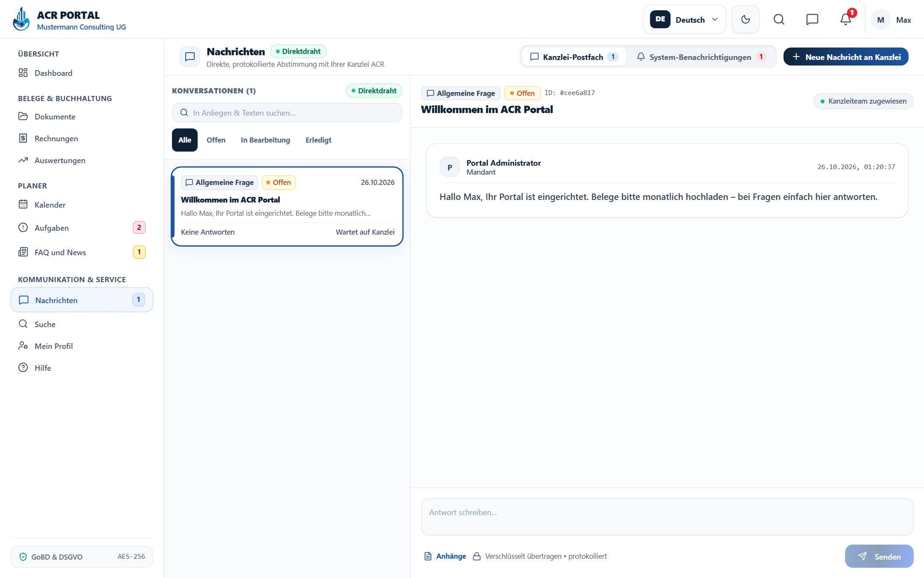
Task: Select the Alle filter
Action: pyautogui.click(x=185, y=140)
